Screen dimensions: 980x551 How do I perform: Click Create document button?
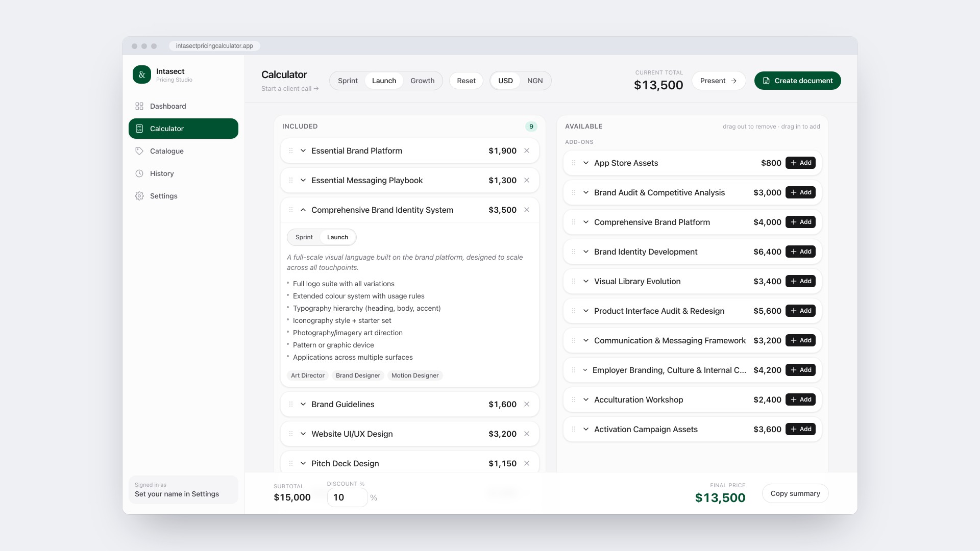(797, 81)
